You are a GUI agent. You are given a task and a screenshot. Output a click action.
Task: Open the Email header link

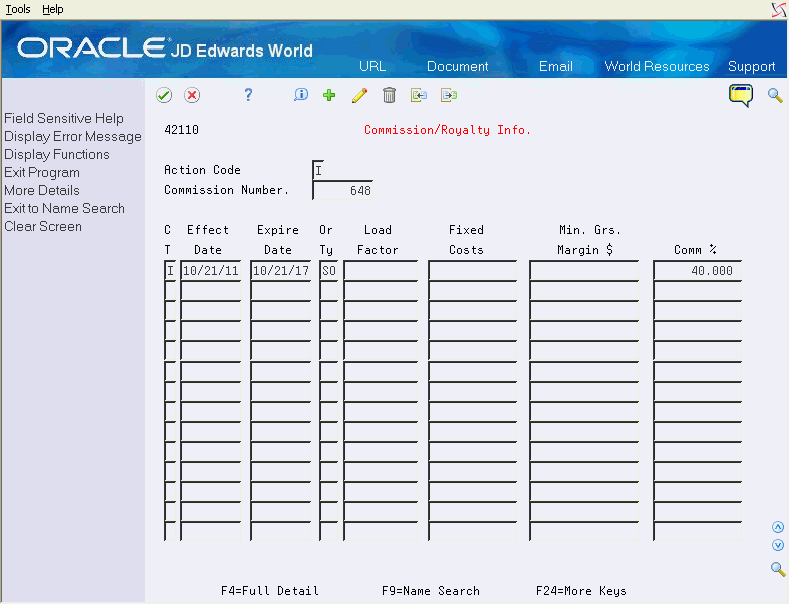tap(556, 66)
